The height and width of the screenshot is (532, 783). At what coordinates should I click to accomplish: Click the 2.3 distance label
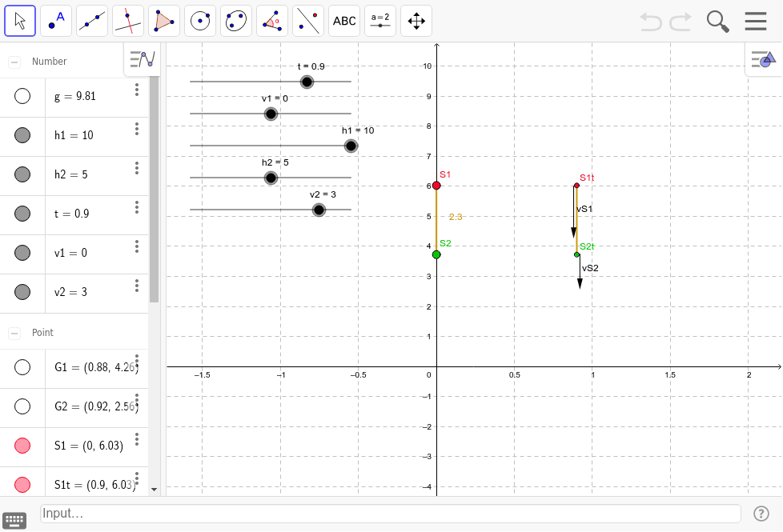point(456,217)
